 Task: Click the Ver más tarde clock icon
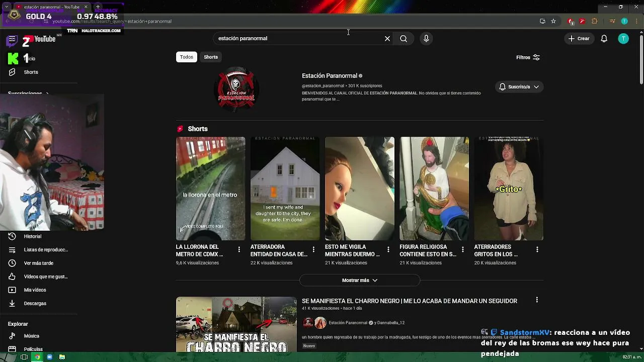point(12,263)
